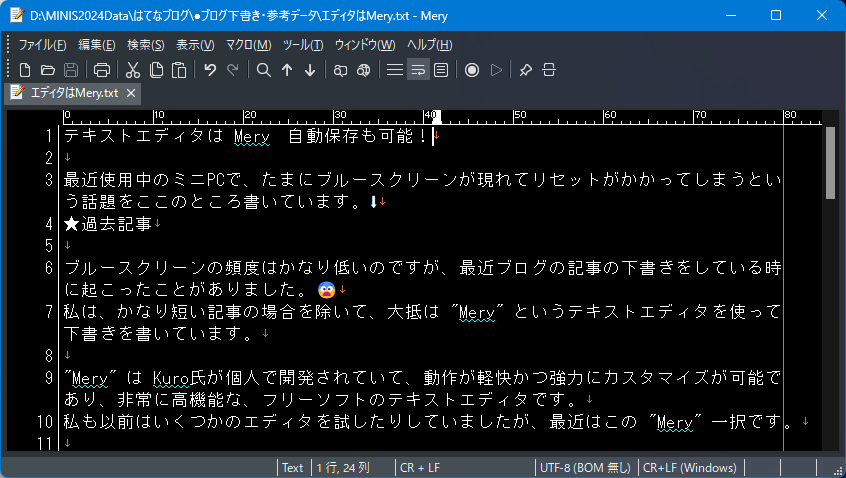Click the undo arrow icon
846x478 pixels.
point(210,70)
